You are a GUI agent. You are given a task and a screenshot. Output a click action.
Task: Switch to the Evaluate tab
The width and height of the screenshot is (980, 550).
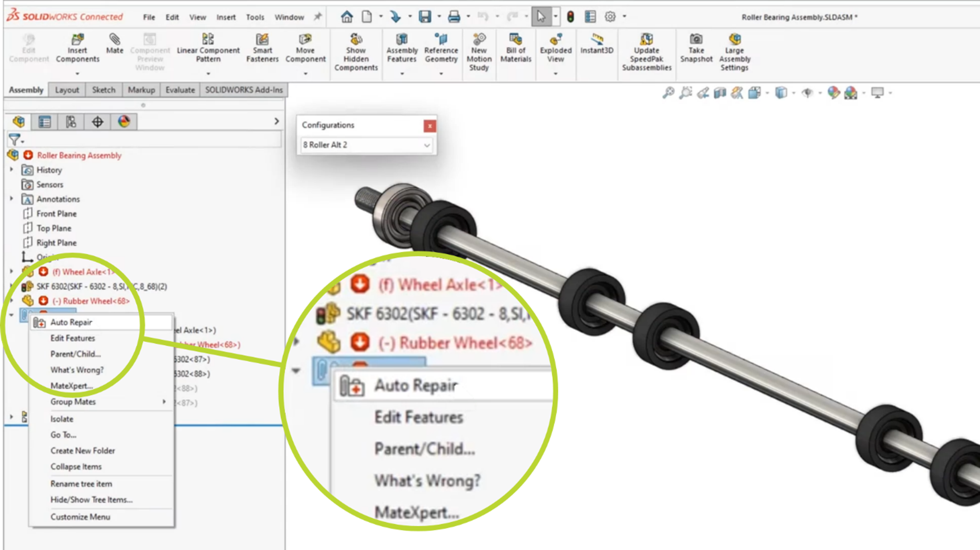(x=180, y=90)
